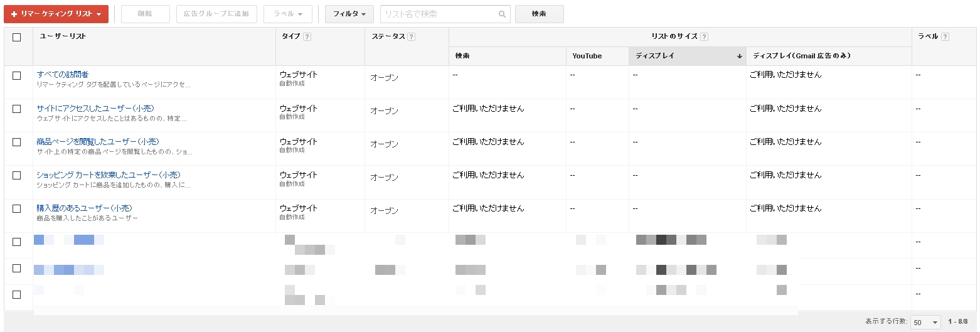Viewport: 980px width, 332px height.
Task: Toggle the select-all checkbox in header
Action: pos(17,37)
